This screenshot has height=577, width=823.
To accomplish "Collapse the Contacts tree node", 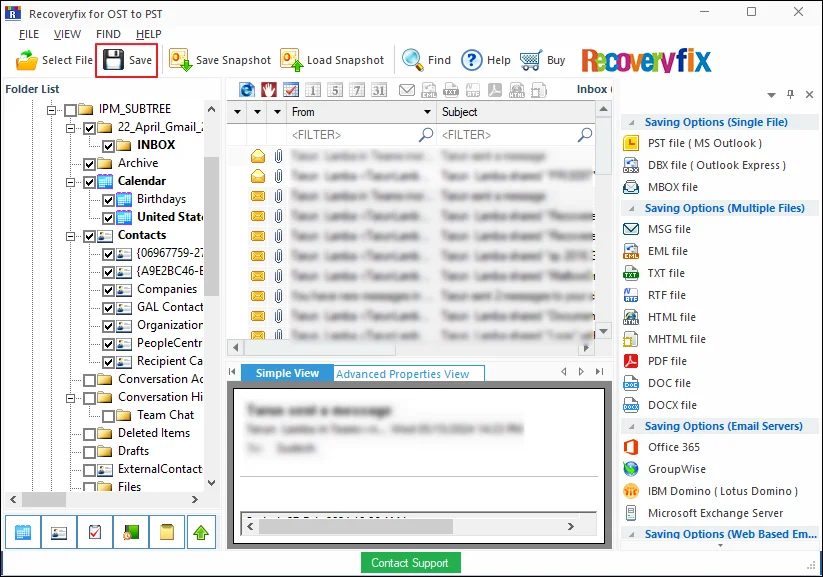I will click(70, 236).
